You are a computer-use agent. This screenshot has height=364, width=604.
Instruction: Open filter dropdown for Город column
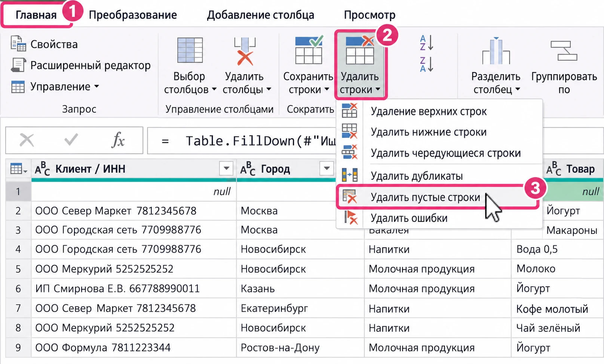(x=326, y=169)
